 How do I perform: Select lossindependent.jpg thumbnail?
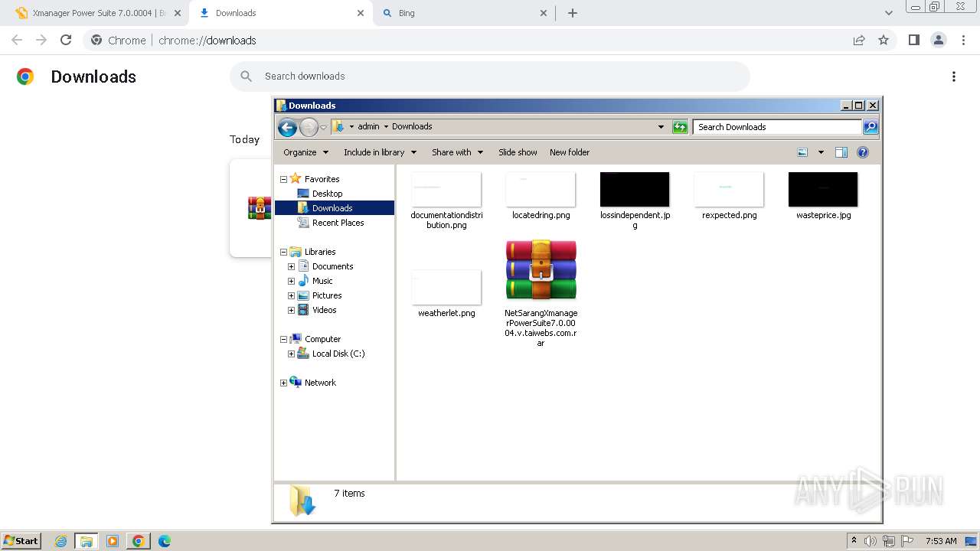[635, 190]
